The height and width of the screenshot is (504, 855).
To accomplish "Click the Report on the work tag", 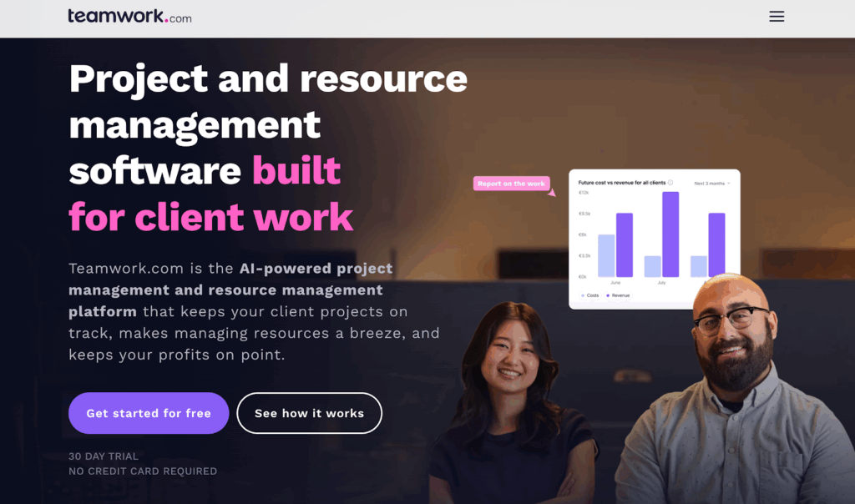I will click(512, 184).
